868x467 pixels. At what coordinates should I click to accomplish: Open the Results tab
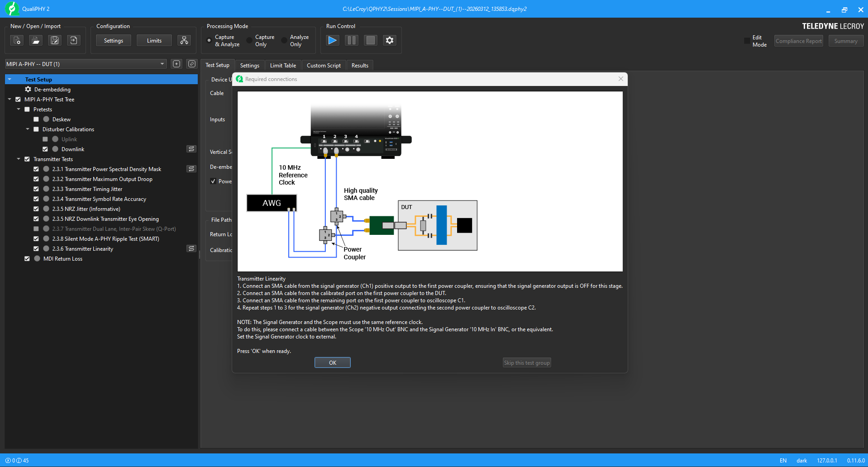coord(360,66)
